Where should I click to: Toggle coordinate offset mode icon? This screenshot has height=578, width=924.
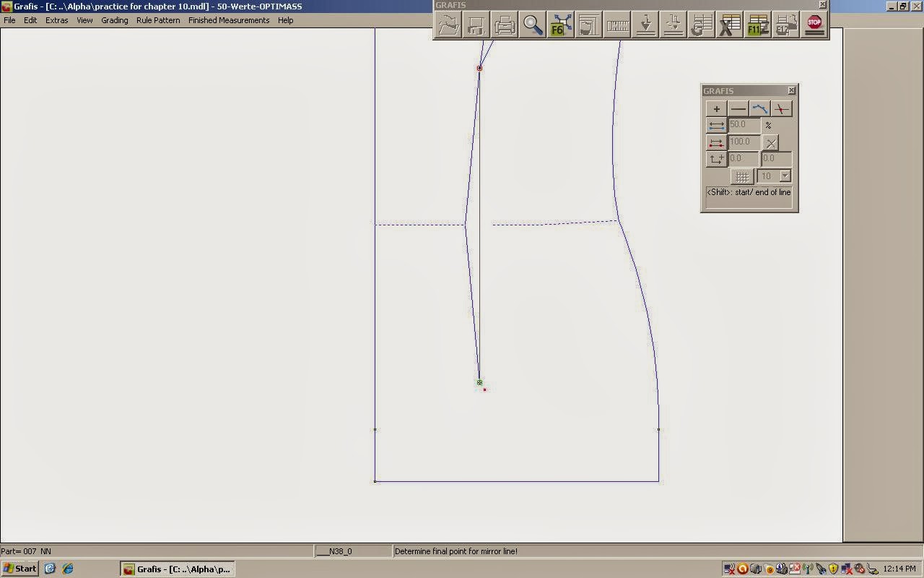click(716, 159)
